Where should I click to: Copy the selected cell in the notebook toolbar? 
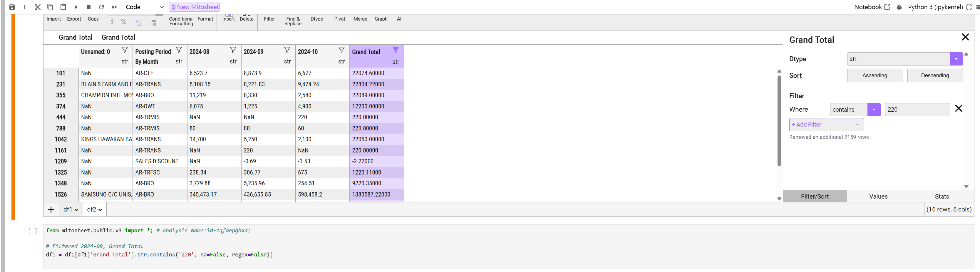(x=50, y=7)
